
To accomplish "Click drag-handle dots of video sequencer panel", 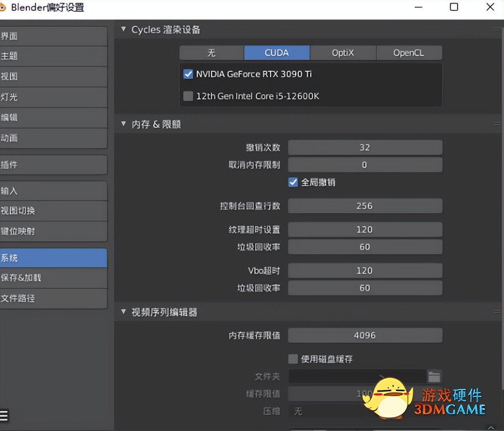I will pyautogui.click(x=496, y=312).
